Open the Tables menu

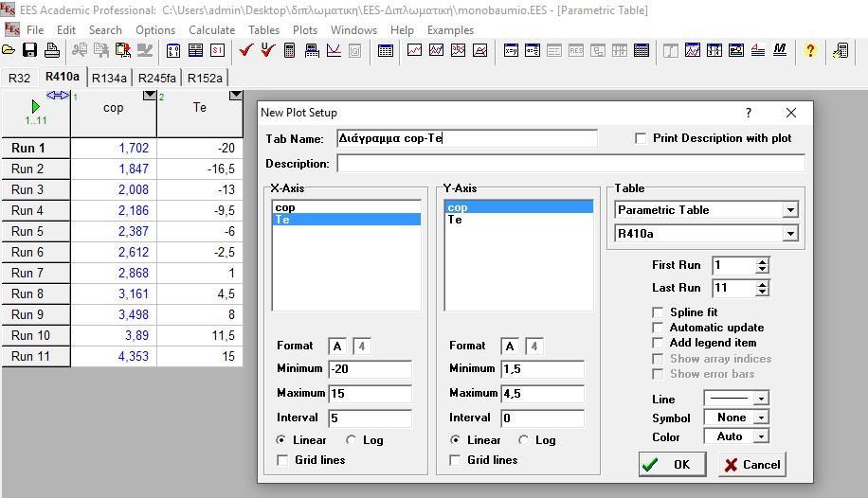pyautogui.click(x=263, y=30)
